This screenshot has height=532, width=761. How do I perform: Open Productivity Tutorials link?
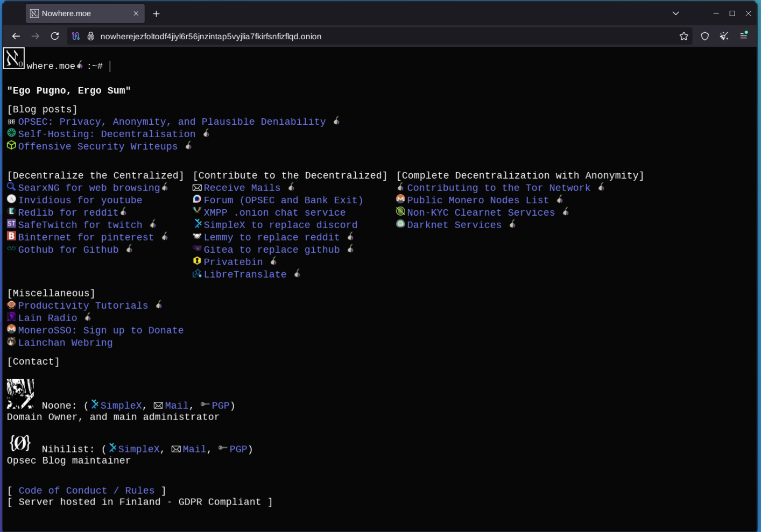(x=83, y=306)
